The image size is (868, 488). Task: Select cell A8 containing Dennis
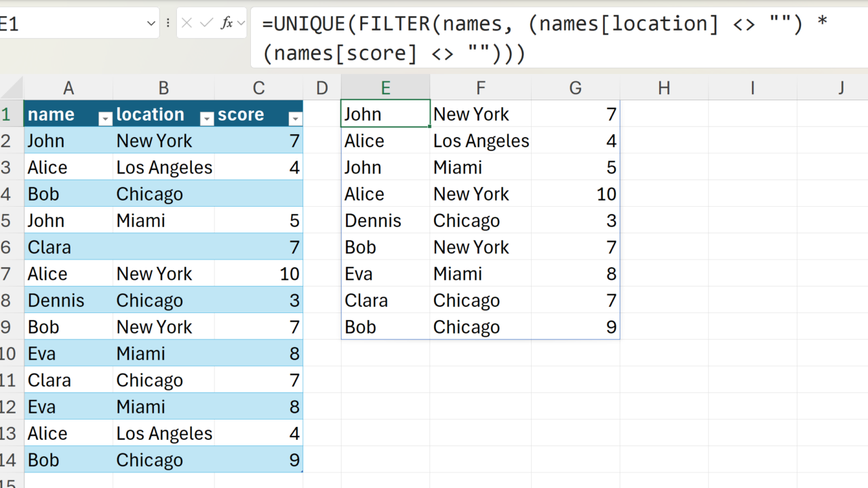point(68,300)
